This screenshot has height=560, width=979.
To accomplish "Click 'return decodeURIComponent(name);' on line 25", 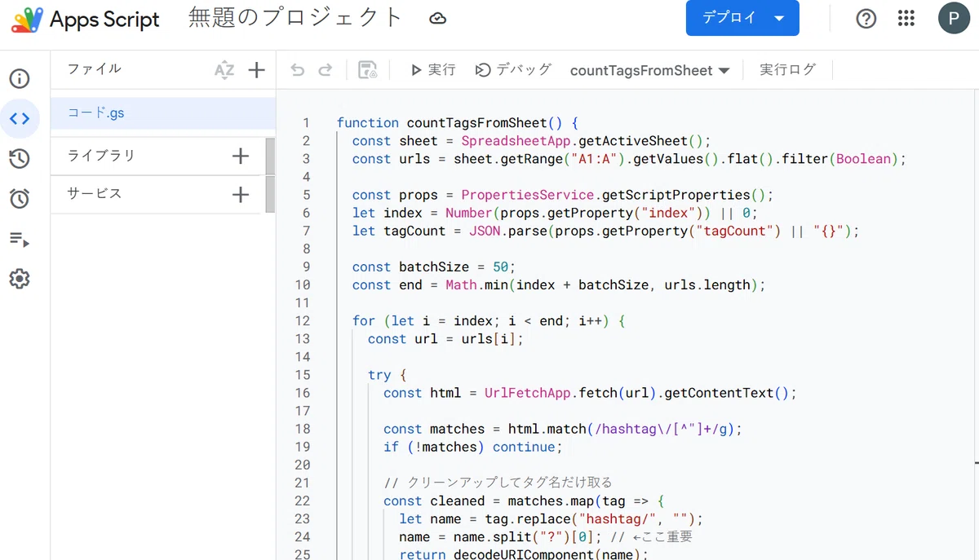I will click(523, 555).
